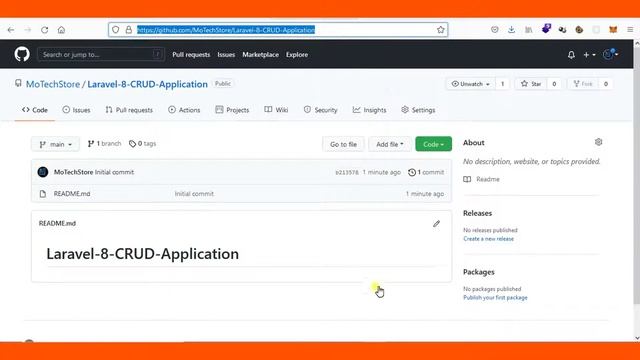Switch to the Actions tab

click(184, 110)
